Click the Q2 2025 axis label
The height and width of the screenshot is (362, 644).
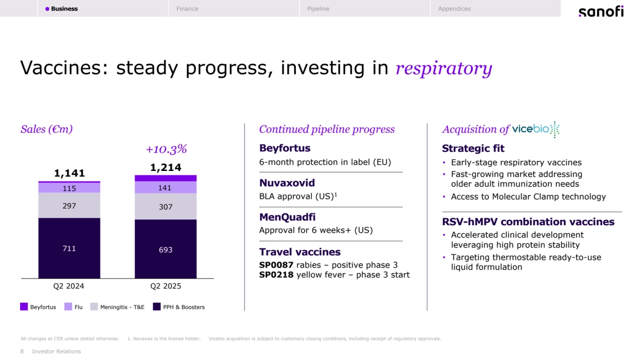(166, 286)
